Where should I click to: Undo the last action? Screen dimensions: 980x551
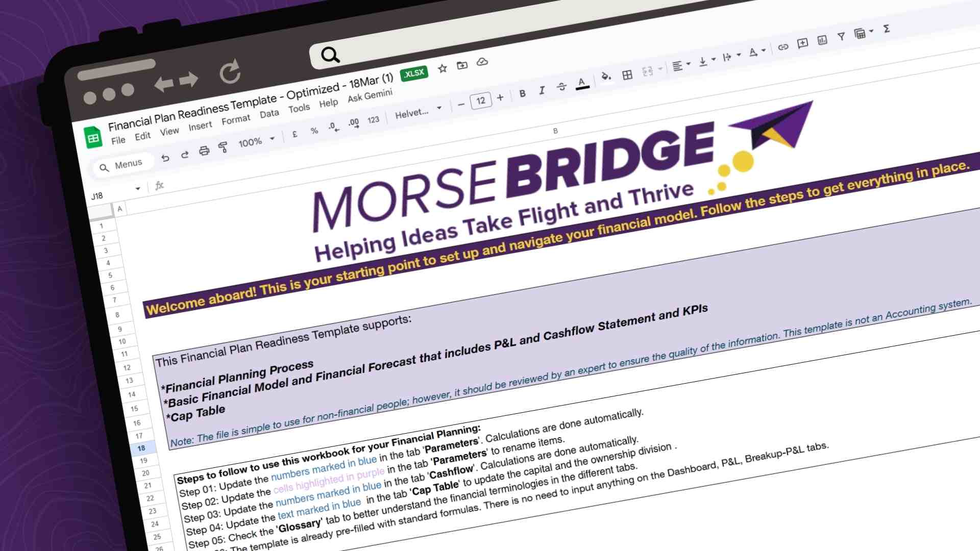165,158
